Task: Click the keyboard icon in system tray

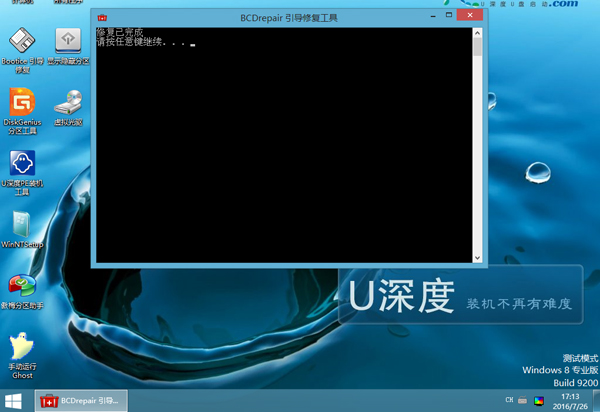Action: click(x=523, y=401)
